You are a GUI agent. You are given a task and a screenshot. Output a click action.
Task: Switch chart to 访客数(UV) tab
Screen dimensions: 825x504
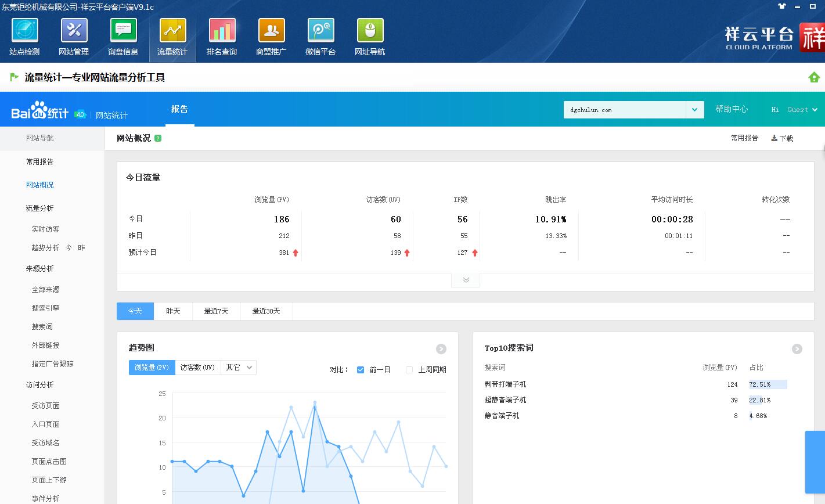click(x=197, y=368)
